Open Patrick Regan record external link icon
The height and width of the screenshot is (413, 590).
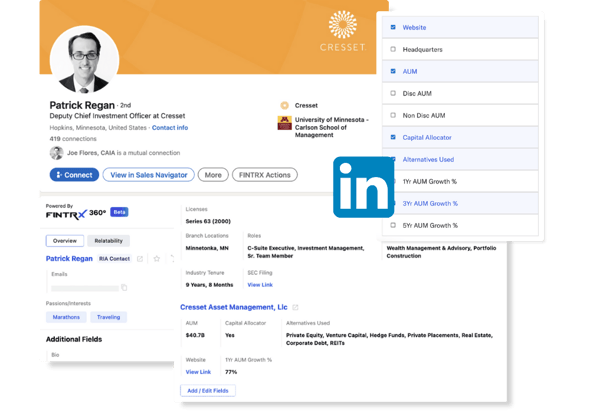coord(140,259)
